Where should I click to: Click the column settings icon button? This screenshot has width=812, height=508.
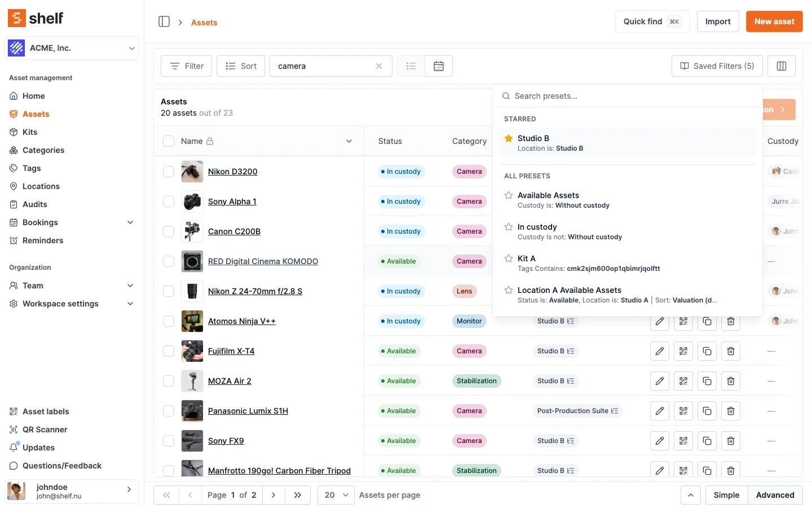pos(781,66)
